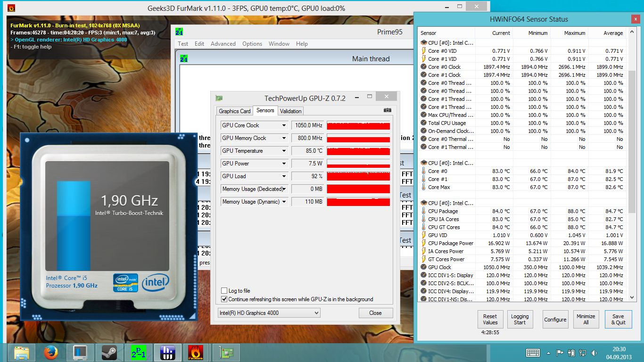Screen dimensions: 644x362
Task: Switch to the Graphics Card tab
Action: coord(234,111)
